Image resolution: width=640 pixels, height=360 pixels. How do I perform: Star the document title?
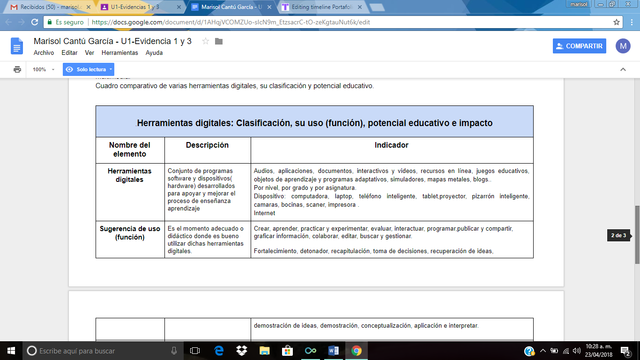click(206, 41)
